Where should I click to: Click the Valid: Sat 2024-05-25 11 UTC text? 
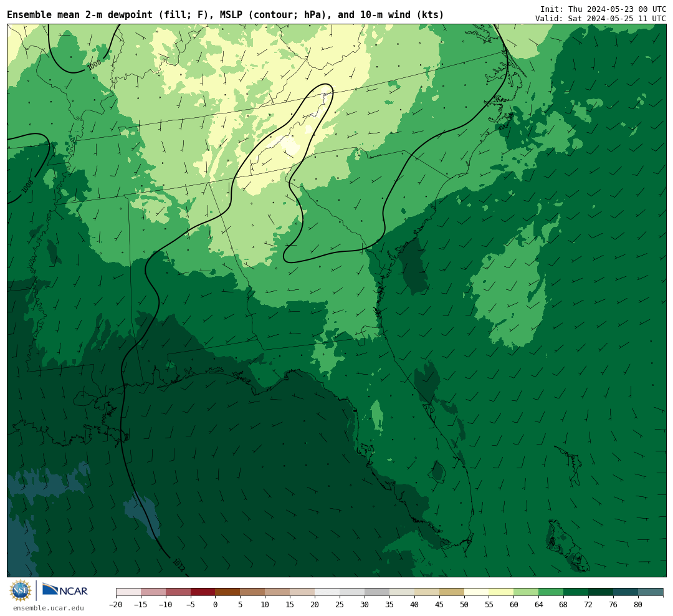[x=601, y=19]
